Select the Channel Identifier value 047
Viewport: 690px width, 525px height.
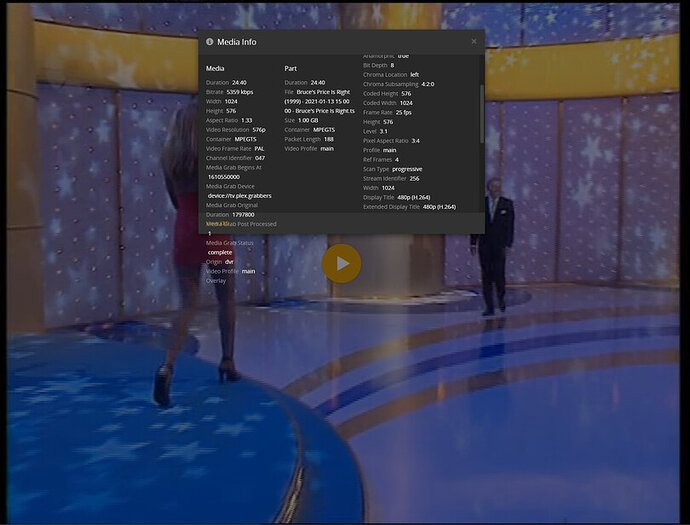point(260,158)
